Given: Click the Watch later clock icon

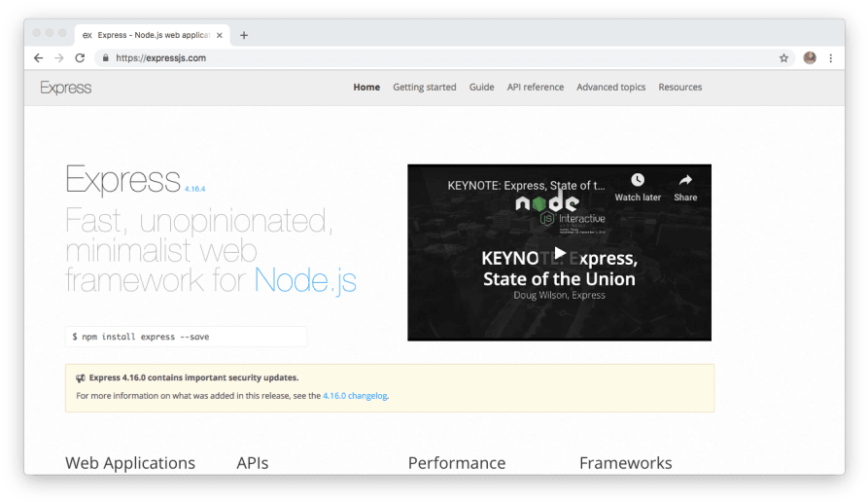Looking at the screenshot, I should [638, 181].
